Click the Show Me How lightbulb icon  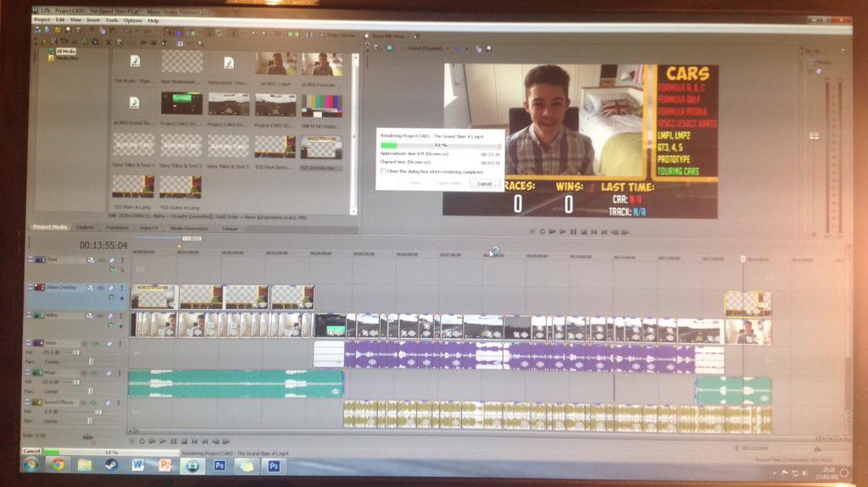coord(366,36)
